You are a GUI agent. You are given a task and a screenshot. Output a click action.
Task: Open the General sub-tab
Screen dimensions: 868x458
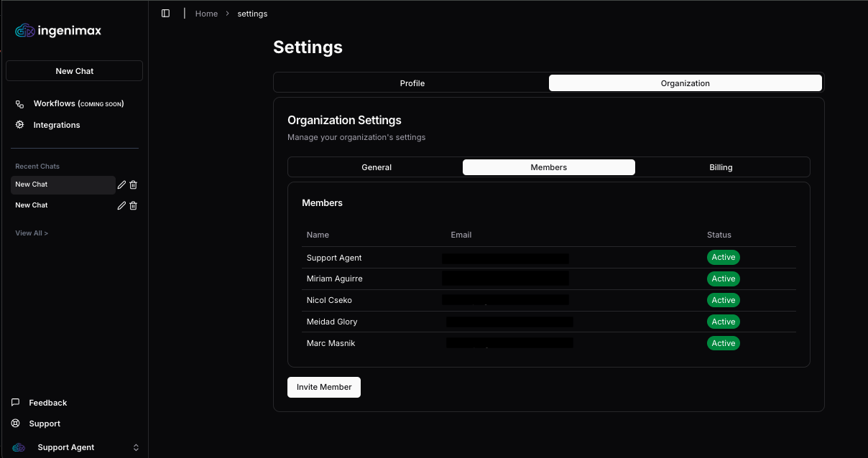point(377,167)
